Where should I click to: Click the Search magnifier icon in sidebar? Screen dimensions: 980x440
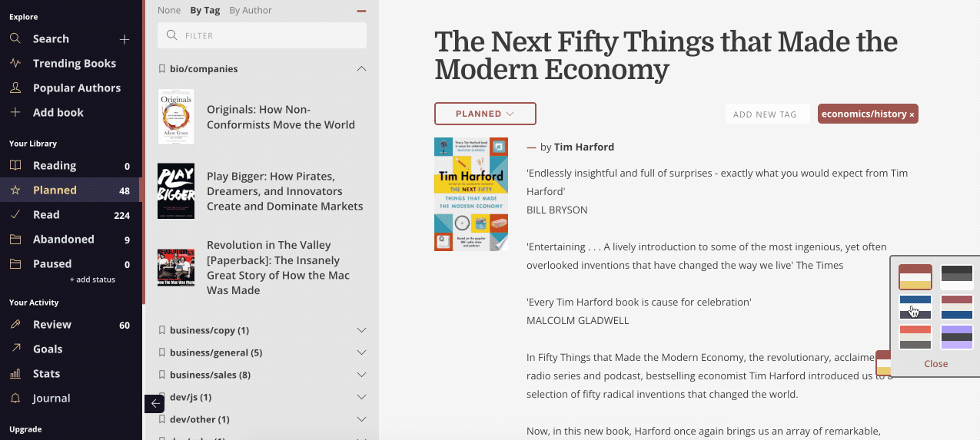pyautogui.click(x=15, y=38)
